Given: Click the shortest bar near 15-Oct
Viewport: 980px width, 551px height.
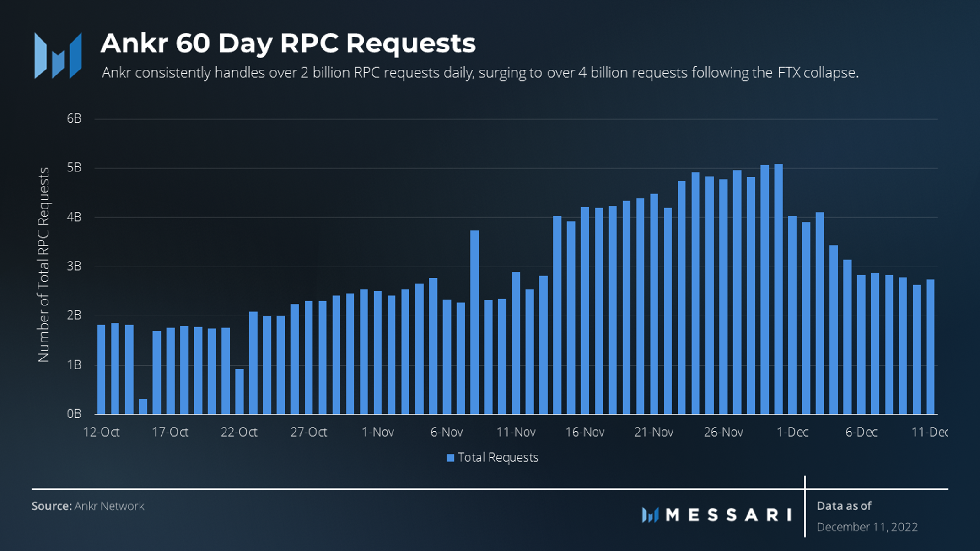Looking at the screenshot, I should (143, 407).
